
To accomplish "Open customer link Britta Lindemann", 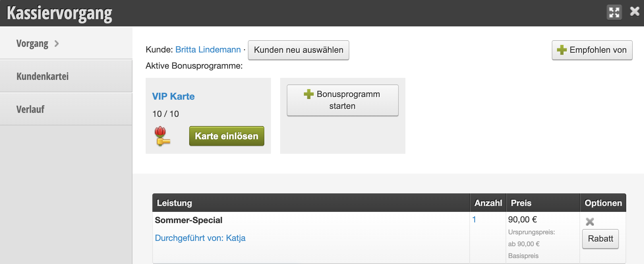I will pyautogui.click(x=208, y=49).
